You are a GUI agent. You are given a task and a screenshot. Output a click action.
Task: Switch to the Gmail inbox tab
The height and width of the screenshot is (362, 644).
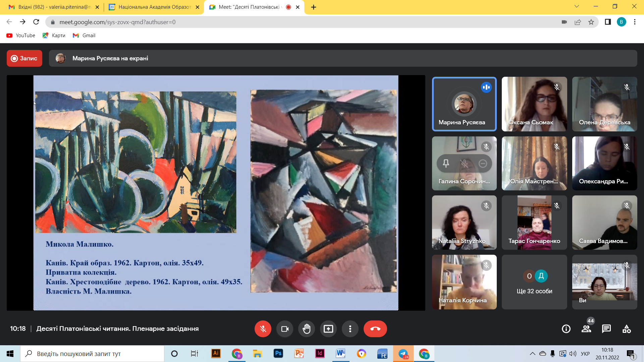54,7
